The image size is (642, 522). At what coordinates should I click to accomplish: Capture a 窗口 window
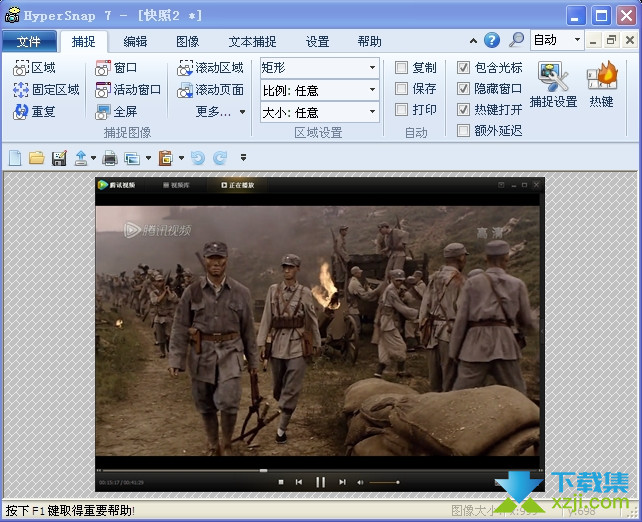pos(116,68)
